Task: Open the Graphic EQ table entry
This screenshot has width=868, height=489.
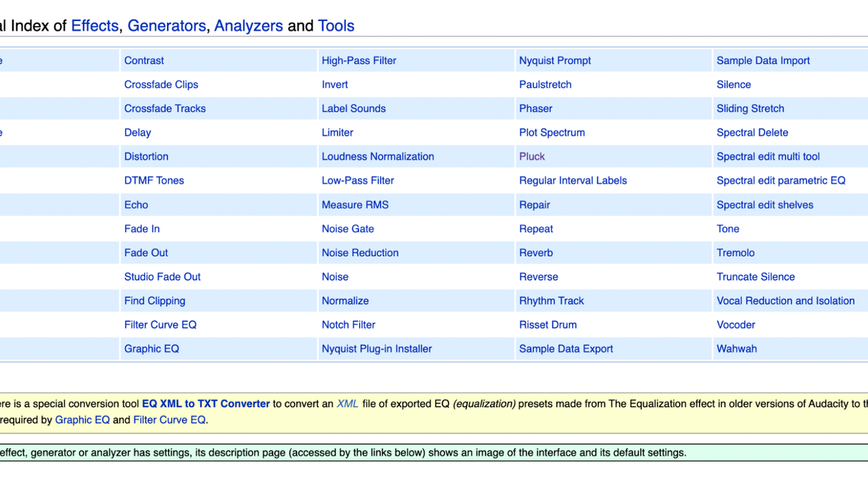Action: point(151,349)
